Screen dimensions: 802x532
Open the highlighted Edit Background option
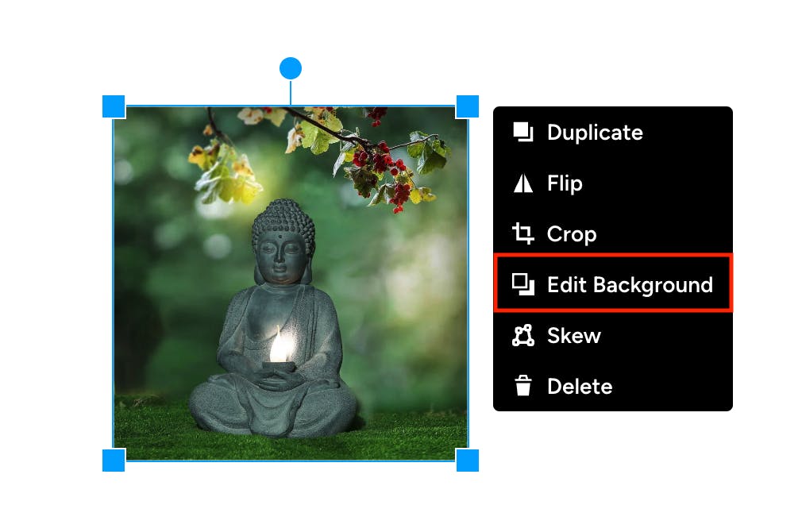point(613,283)
